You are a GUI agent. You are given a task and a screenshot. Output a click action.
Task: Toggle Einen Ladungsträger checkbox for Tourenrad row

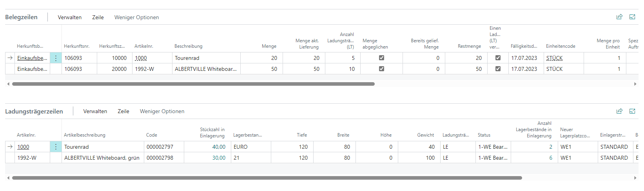coord(498,58)
